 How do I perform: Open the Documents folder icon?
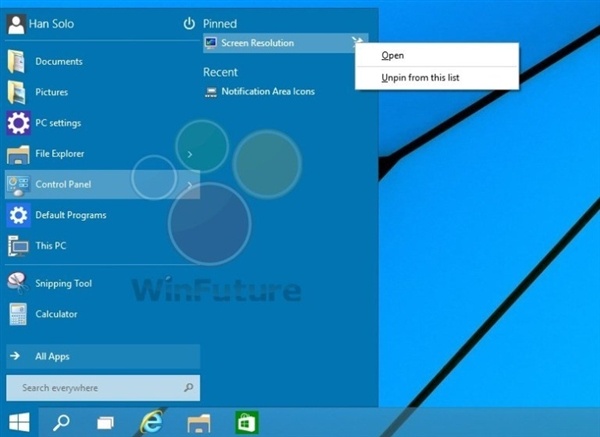pos(16,61)
